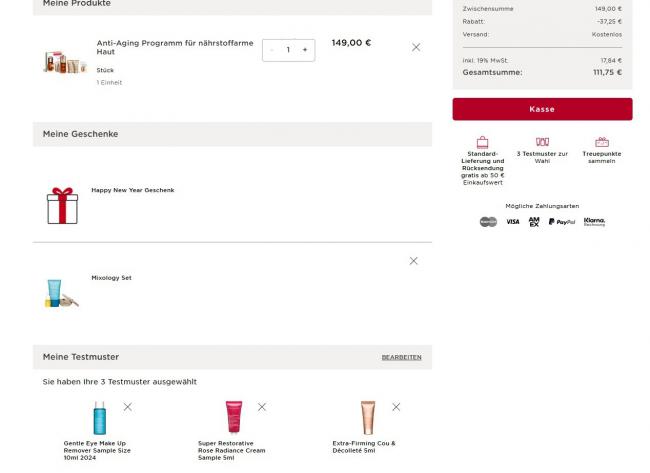Decrease product quantity with minus button
The width and height of the screenshot is (650, 473).
tap(272, 50)
